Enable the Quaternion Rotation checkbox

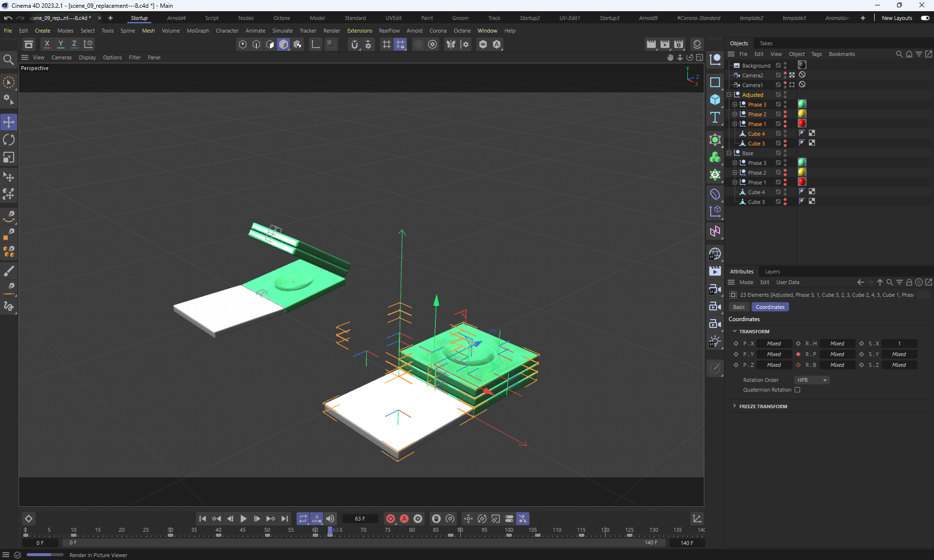coord(797,390)
